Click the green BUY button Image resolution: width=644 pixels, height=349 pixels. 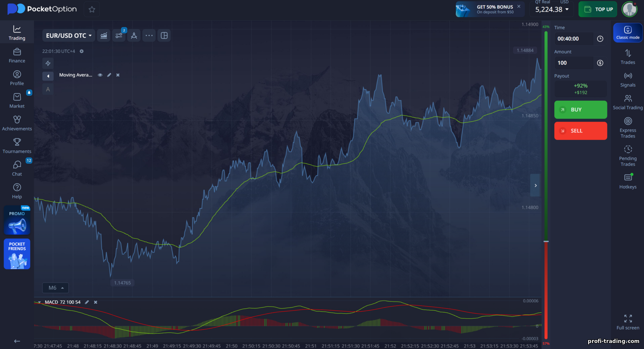pos(580,110)
